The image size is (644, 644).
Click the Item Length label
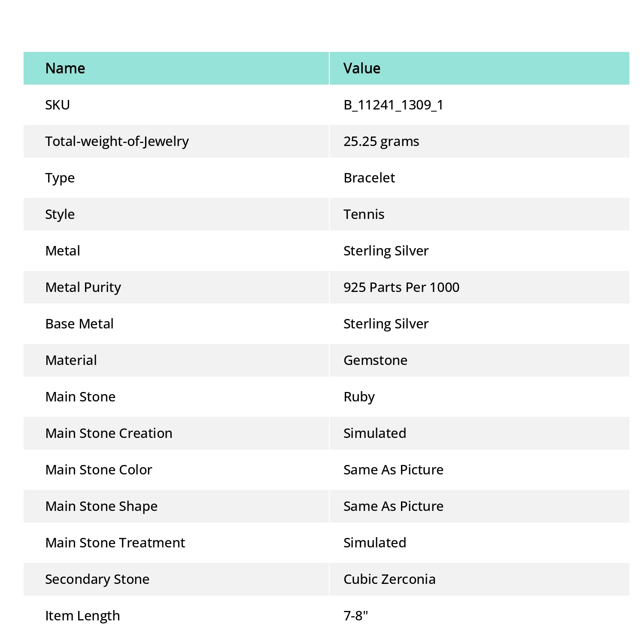point(83,616)
